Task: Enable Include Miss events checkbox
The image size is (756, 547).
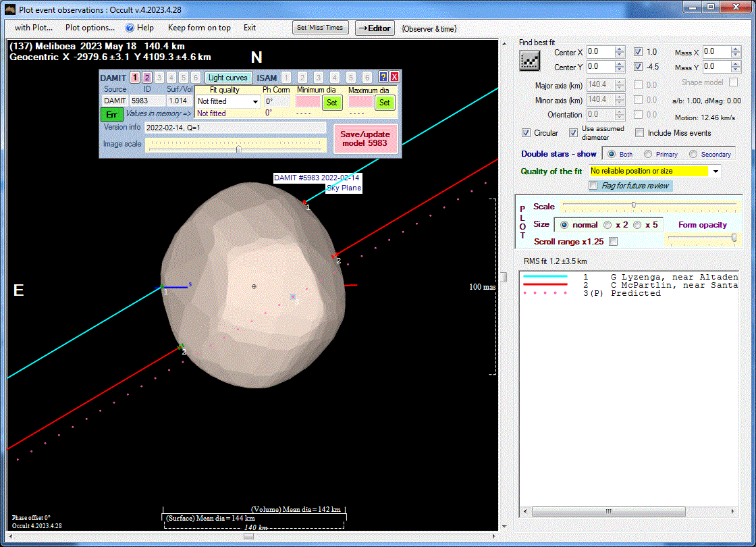Action: coord(639,133)
